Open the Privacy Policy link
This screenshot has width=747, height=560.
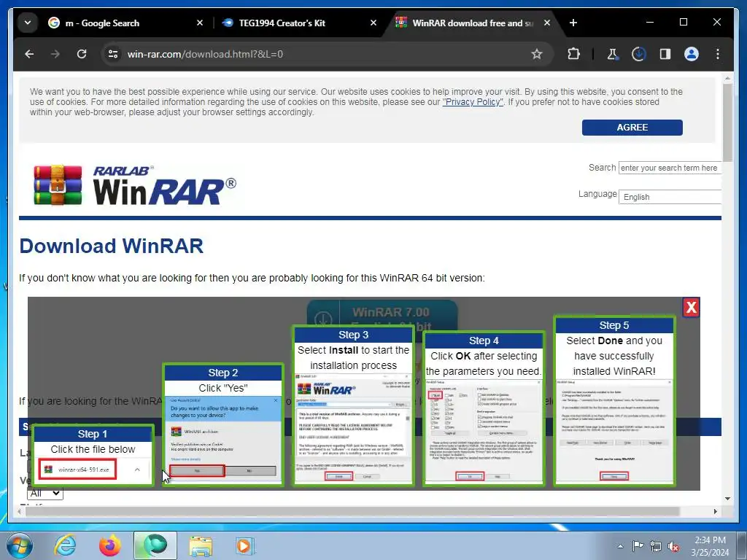[473, 102]
